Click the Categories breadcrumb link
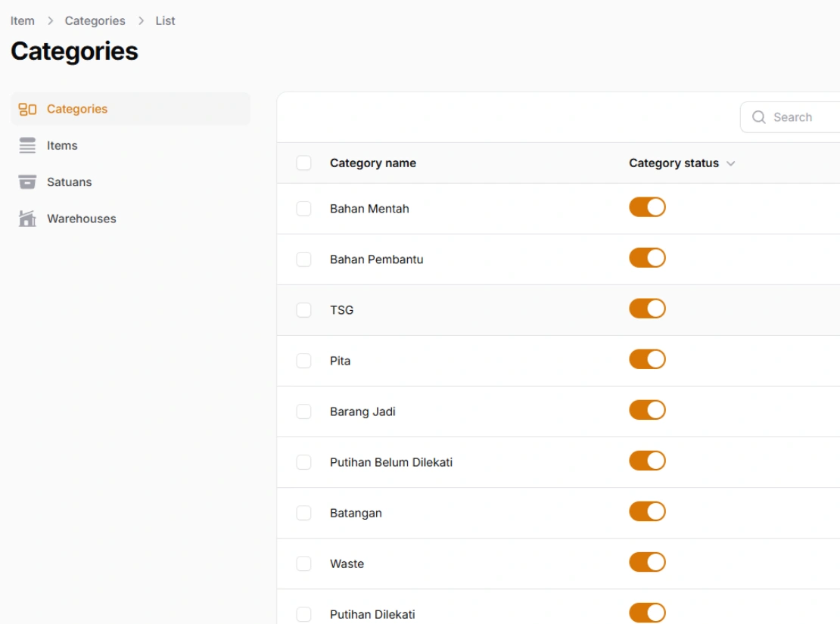Screen dimensions: 840x624 (x=95, y=21)
